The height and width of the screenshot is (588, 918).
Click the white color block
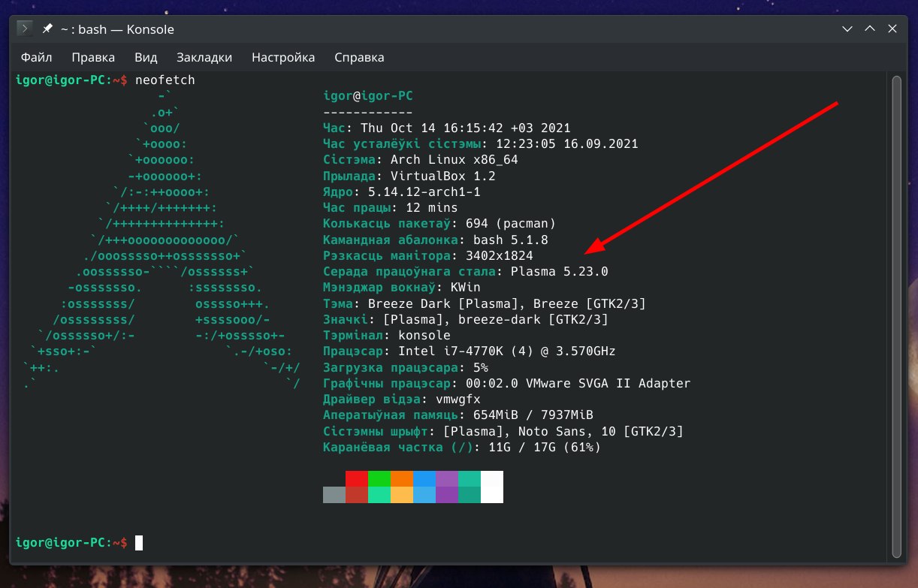click(492, 487)
